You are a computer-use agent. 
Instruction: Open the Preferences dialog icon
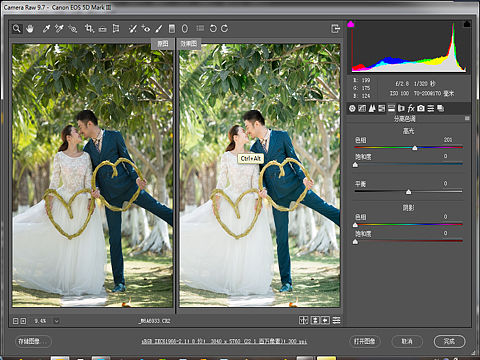point(200,28)
